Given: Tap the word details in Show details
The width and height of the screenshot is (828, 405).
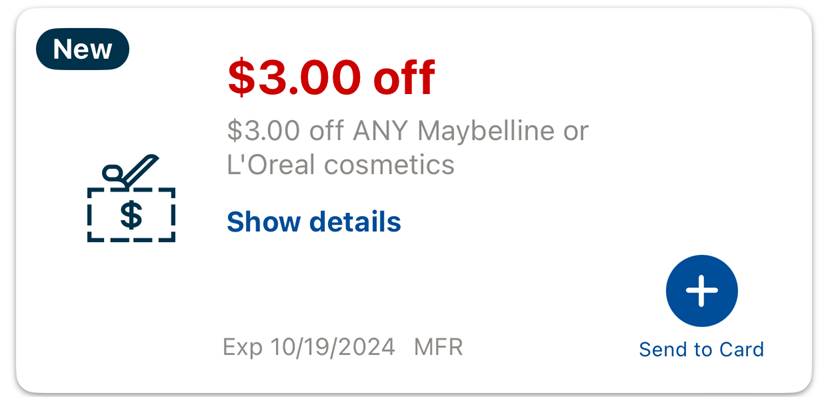Looking at the screenshot, I should [355, 222].
